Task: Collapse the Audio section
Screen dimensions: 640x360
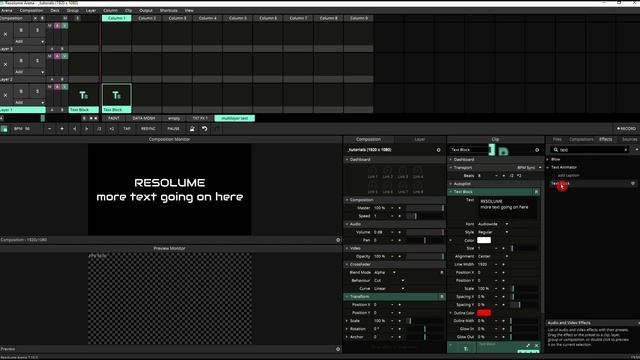Action: pyautogui.click(x=347, y=224)
